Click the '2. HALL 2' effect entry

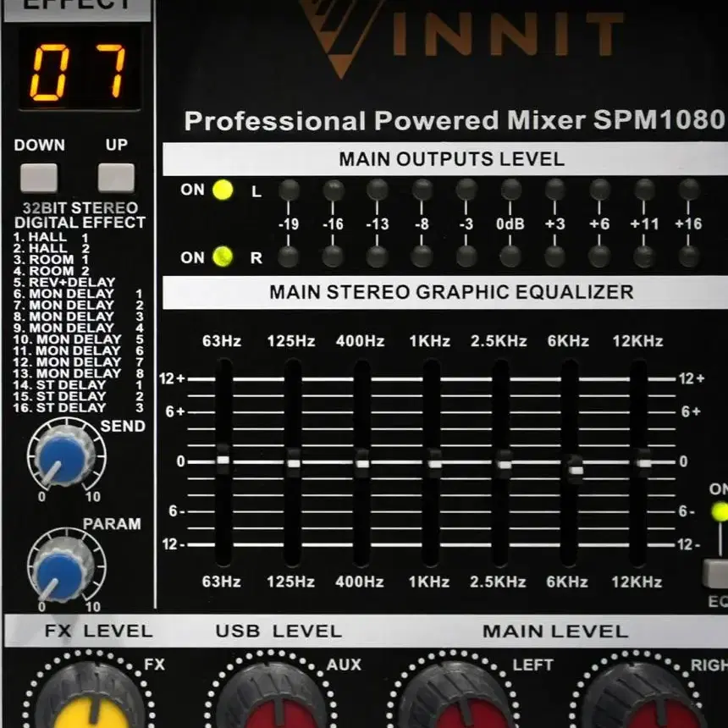tap(51, 248)
